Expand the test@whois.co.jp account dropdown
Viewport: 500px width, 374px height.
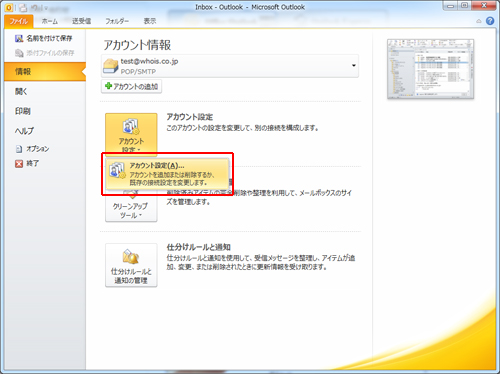tap(354, 66)
